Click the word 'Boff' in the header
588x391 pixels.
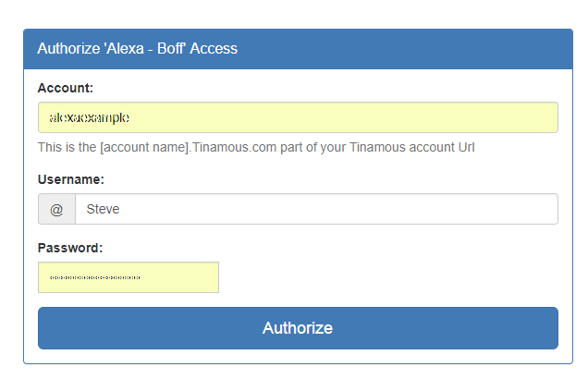[171, 49]
